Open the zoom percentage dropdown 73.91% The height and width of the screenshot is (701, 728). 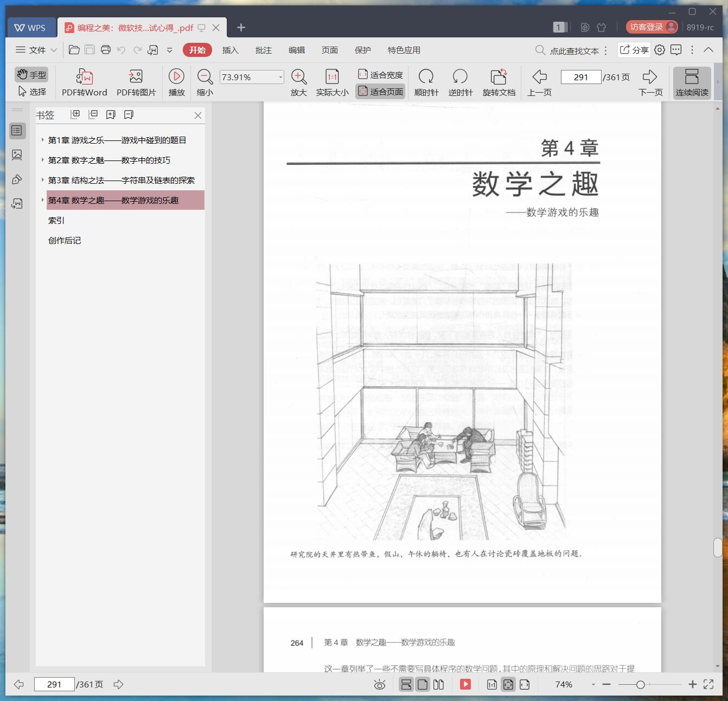click(x=280, y=77)
